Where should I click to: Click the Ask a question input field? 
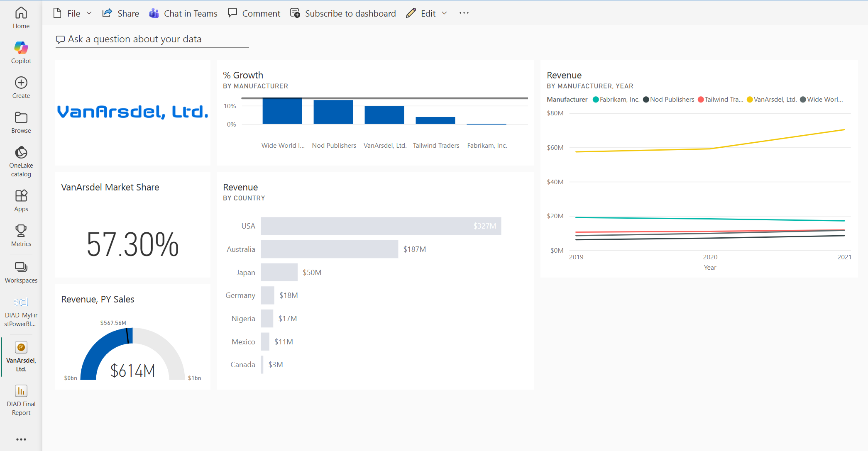pos(152,39)
